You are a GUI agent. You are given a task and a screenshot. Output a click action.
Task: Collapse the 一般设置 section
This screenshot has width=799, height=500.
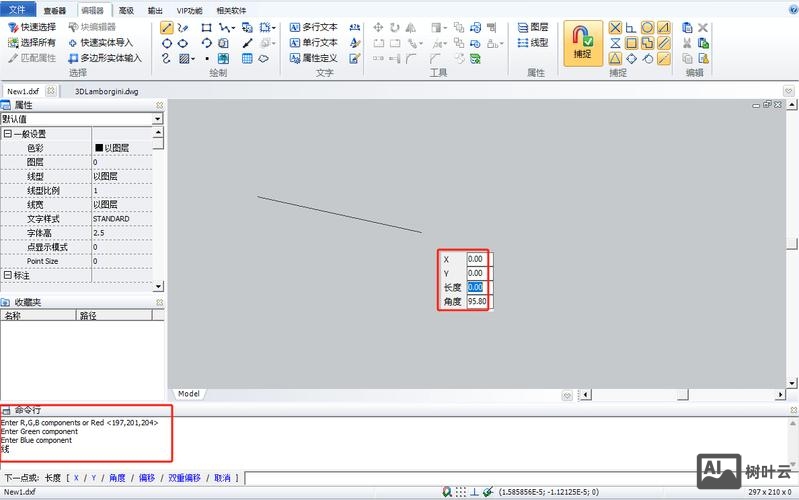tap(7, 134)
